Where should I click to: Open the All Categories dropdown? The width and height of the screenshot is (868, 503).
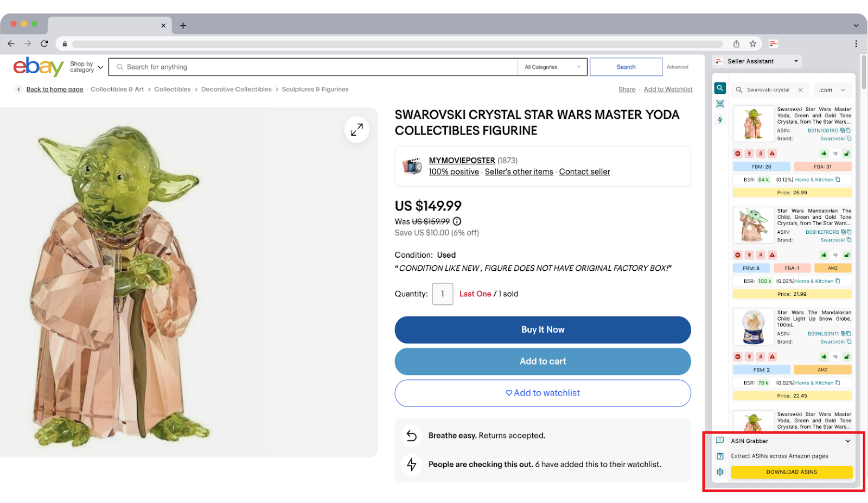click(x=552, y=67)
